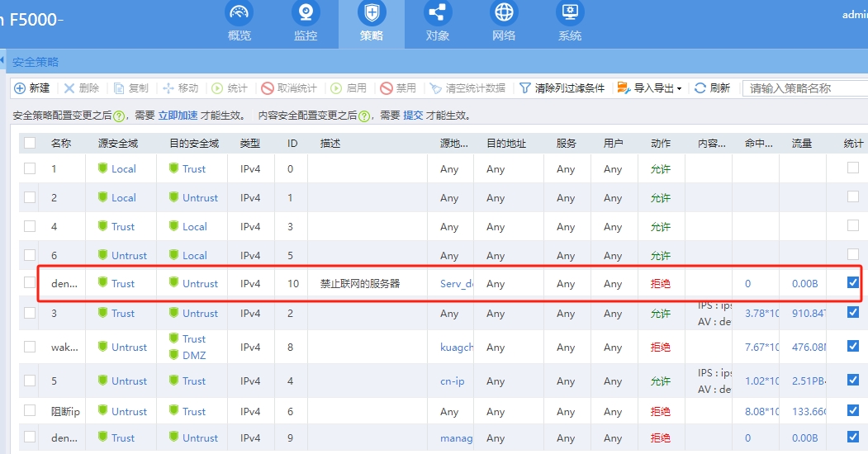Sort by the 名称 column header
Screen dimensions: 868x454
[61, 144]
